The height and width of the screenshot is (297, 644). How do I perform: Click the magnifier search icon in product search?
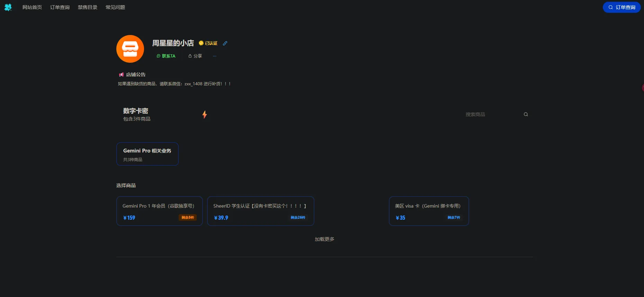(x=526, y=114)
